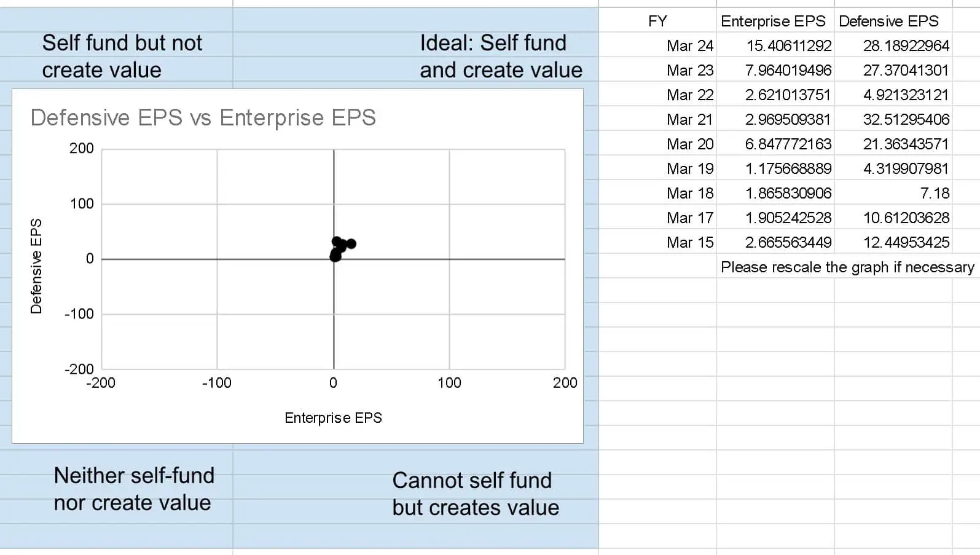This screenshot has height=555, width=980.
Task: Click the 'Please rescale the graph if necessary' note
Action: coord(847,267)
